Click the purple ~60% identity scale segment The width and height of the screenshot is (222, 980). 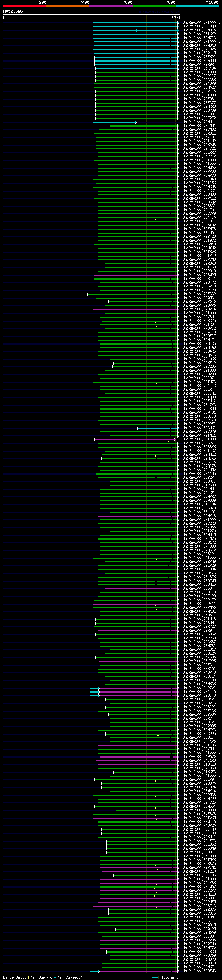[111, 6]
